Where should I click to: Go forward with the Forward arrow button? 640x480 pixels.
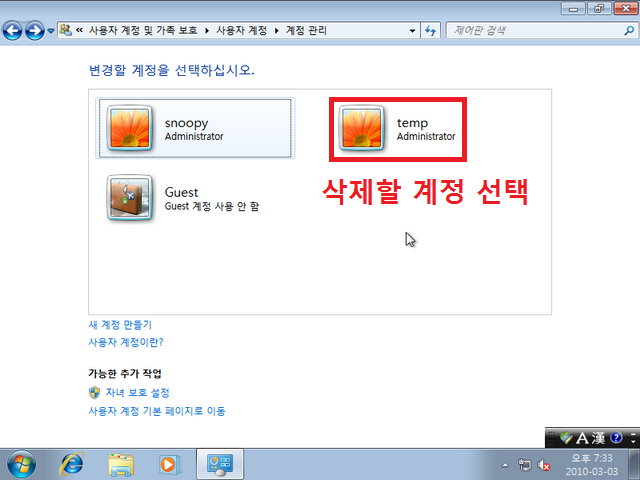(x=35, y=30)
